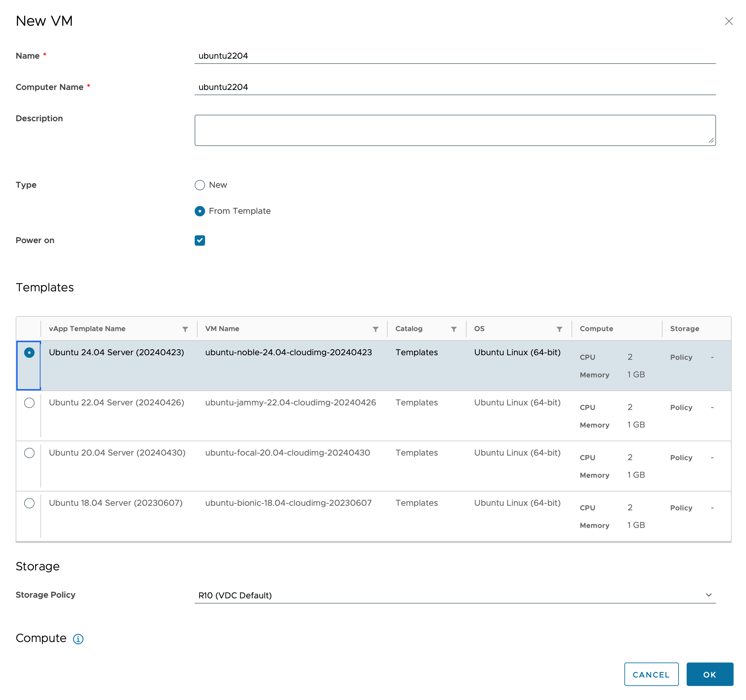746x700 pixels.
Task: Click ubuntu-bionic-18.04-cloudimg-20230607 VM name cell
Action: (288, 503)
